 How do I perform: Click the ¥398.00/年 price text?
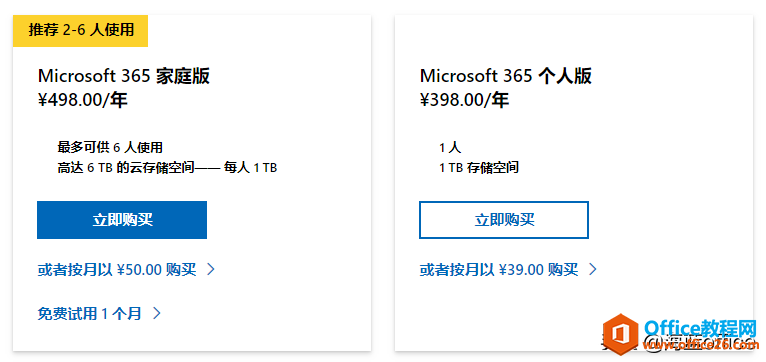464,100
